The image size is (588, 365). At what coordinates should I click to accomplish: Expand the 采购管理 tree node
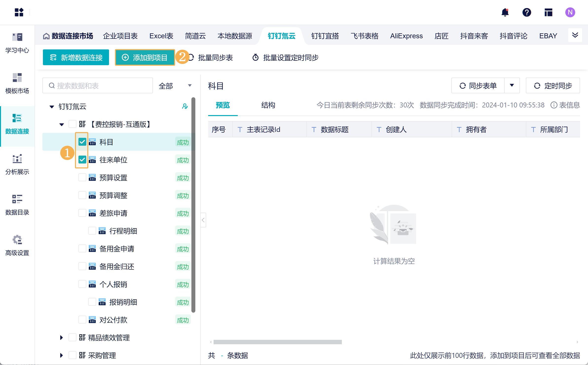[x=61, y=355]
